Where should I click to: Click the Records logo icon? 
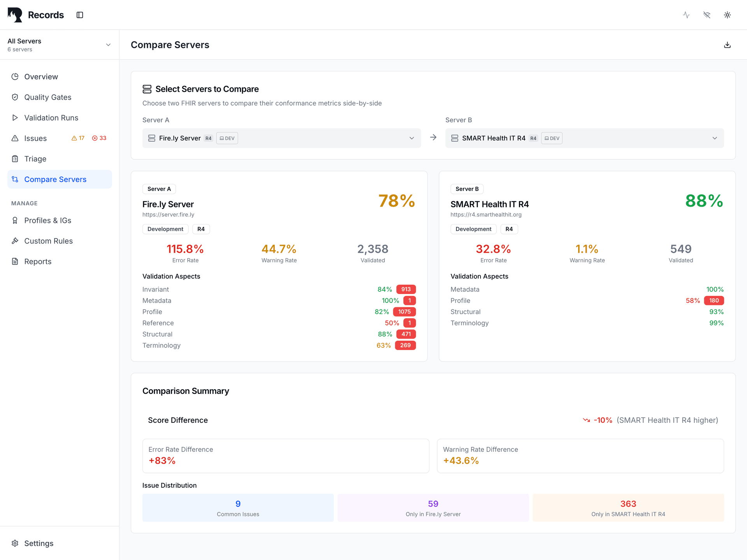coord(15,15)
